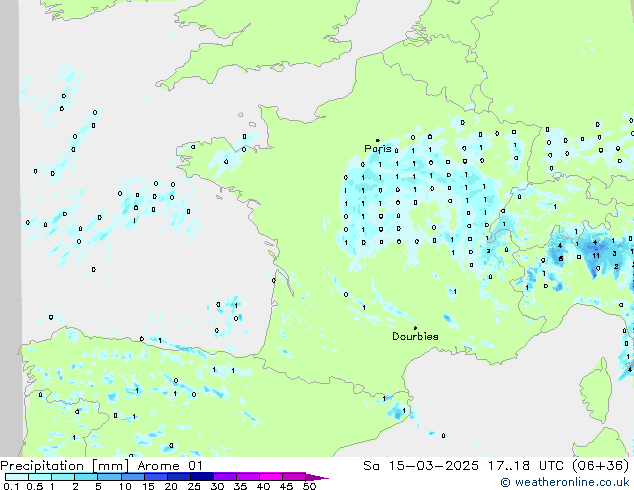Open the weatheronline.co.uk copyright link
This screenshot has width=634, height=490.
(565, 482)
